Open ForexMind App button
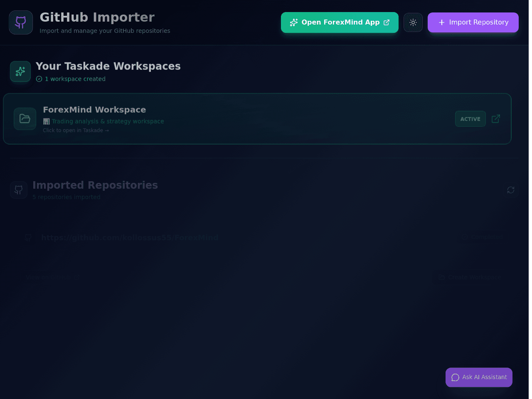 point(340,22)
